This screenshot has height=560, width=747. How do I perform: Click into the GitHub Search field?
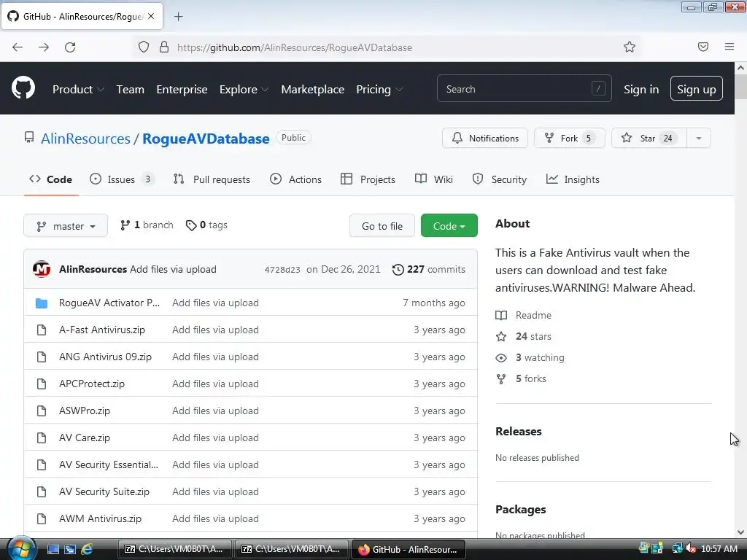click(x=524, y=88)
